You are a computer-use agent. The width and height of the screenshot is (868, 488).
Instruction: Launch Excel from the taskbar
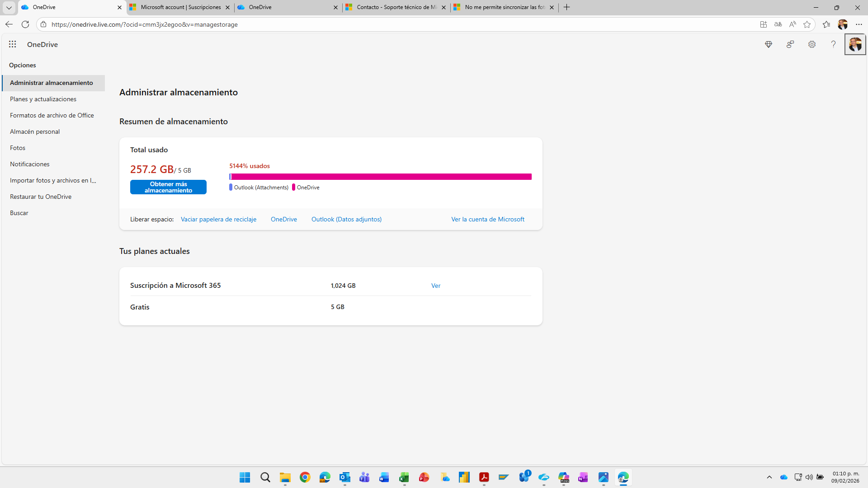click(x=404, y=477)
